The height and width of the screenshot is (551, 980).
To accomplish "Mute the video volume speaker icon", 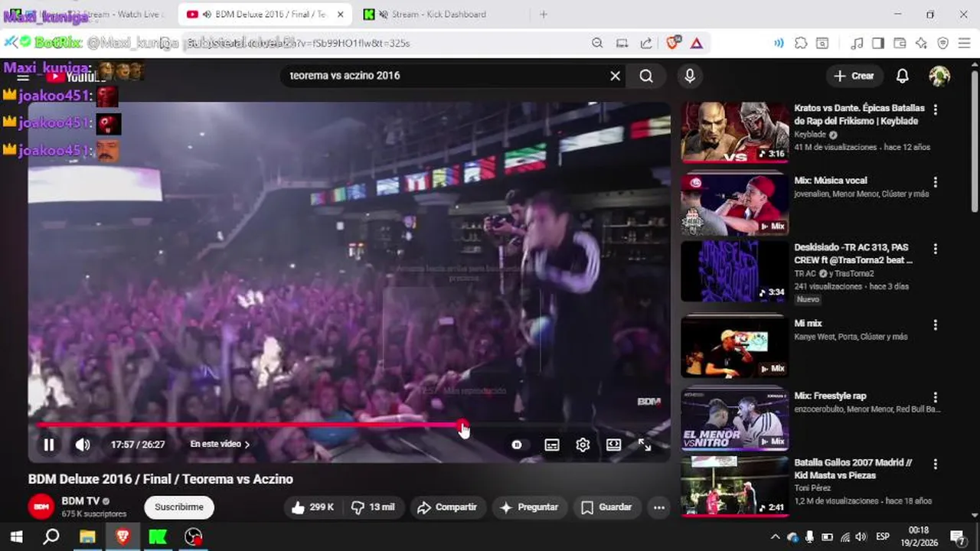I will pos(83,445).
